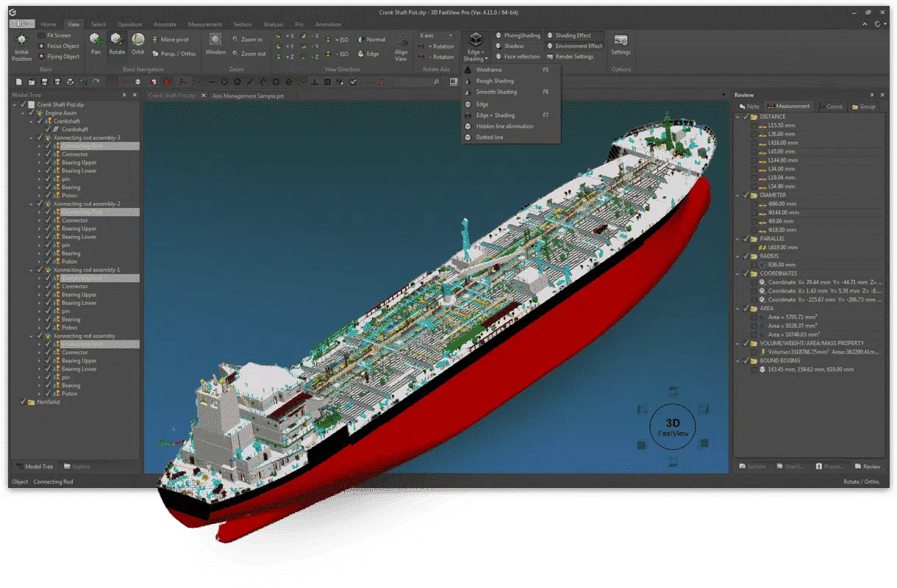Open Render Settings
This screenshot has width=897, height=588.
point(570,57)
